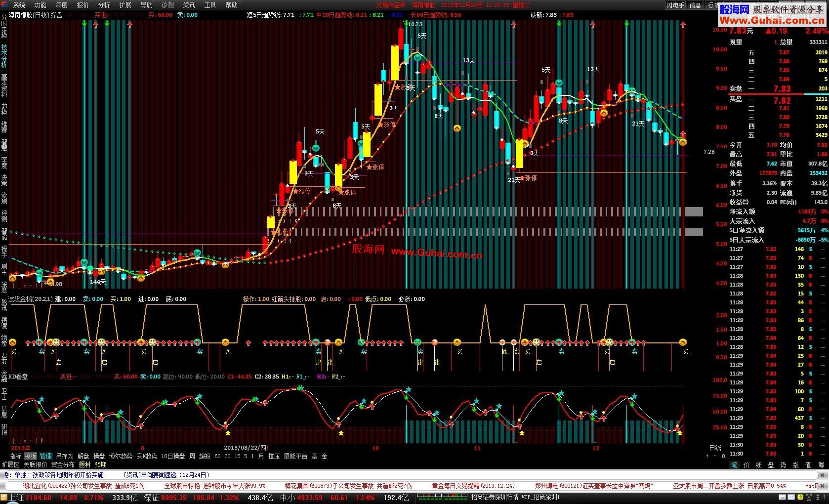Select the 势 tab in the right panel
The height and width of the screenshot is (504, 829).
click(783, 464)
